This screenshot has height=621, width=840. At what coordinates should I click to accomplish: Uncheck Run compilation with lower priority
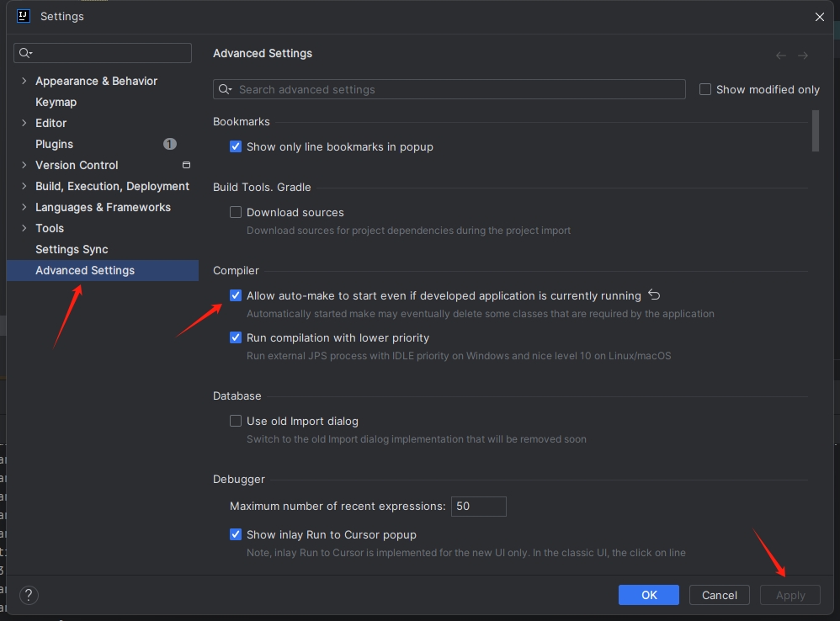(x=236, y=337)
